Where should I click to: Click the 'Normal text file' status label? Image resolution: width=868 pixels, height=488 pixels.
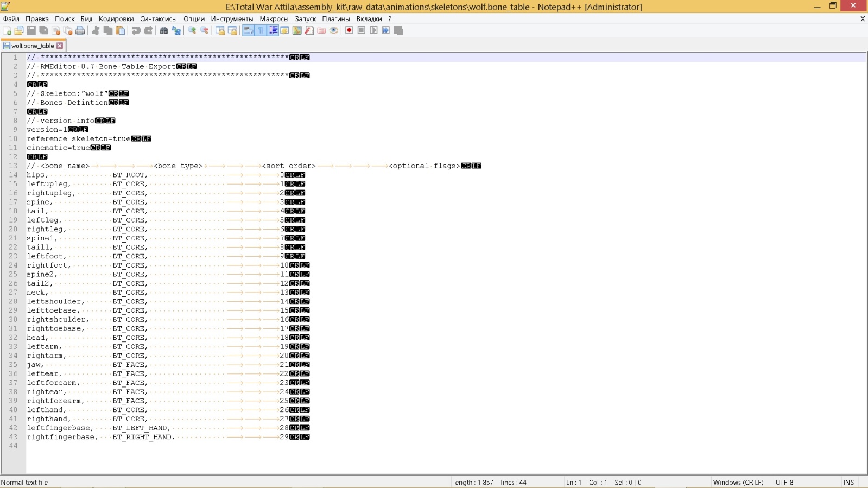click(x=24, y=482)
